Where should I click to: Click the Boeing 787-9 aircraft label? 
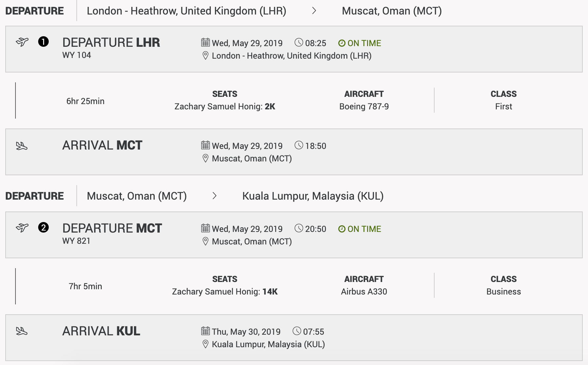364,106
